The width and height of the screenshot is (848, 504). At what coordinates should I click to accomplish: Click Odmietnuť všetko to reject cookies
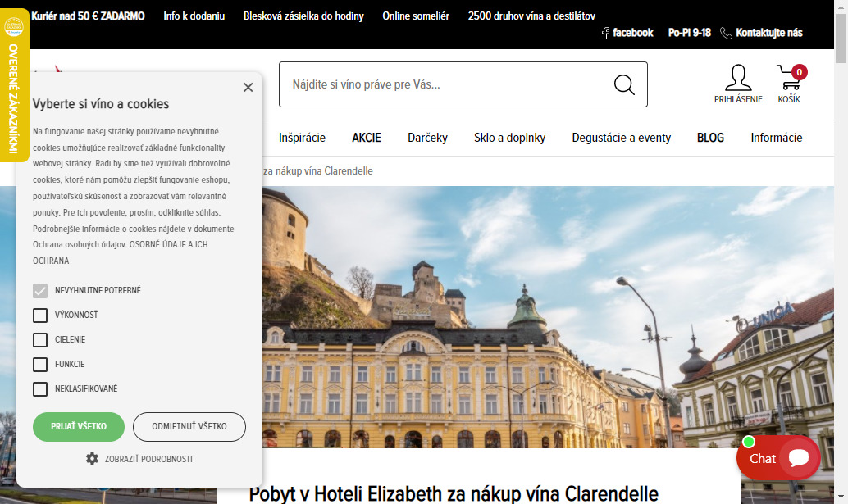[x=189, y=427]
